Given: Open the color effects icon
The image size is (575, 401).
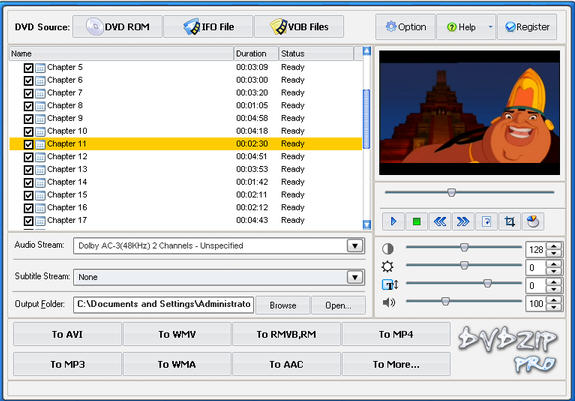Looking at the screenshot, I should pyautogui.click(x=532, y=221).
